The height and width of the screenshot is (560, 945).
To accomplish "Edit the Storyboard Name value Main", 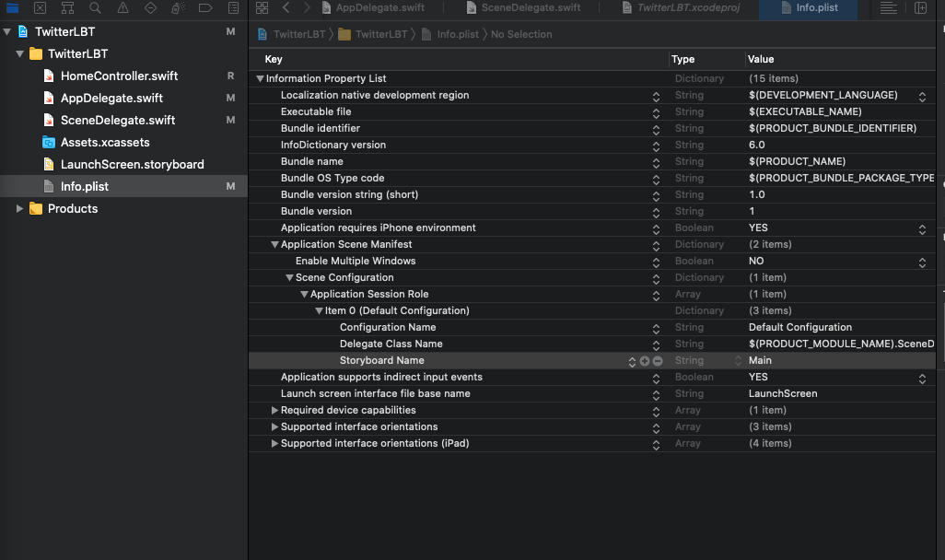I will coord(760,360).
